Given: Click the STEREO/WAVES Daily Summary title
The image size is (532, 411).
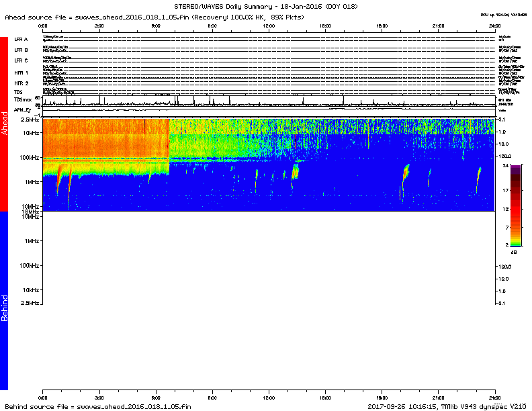Looking at the screenshot, I should [266, 5].
